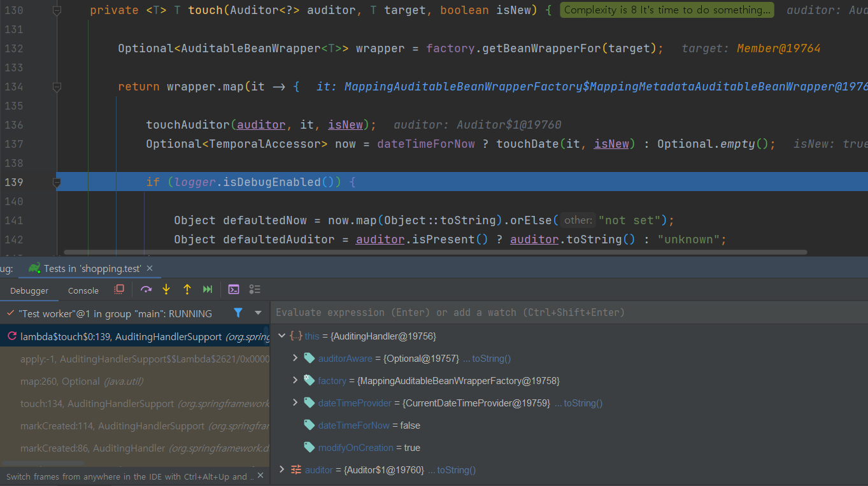Screen dimensions: 868x486
Task: Switch to the Debugger tab
Action: [x=29, y=290]
